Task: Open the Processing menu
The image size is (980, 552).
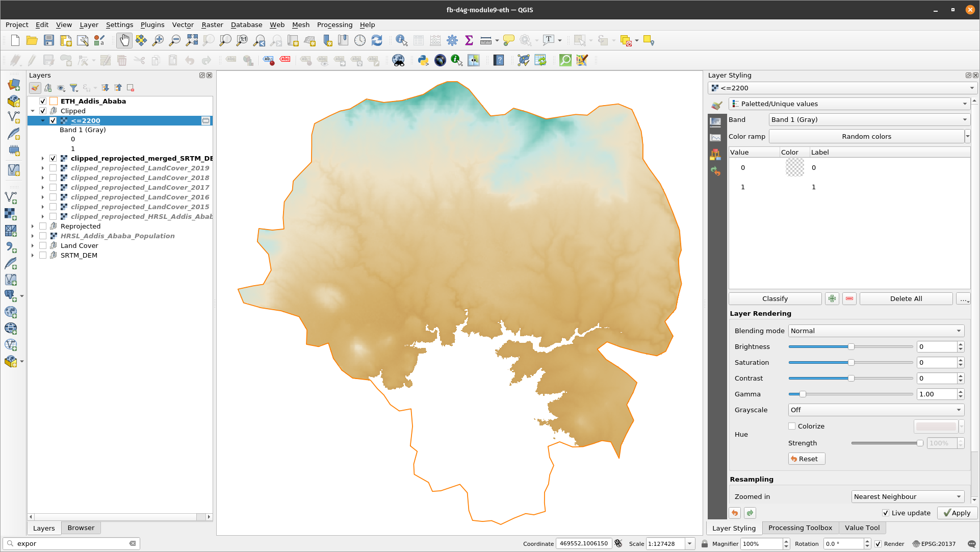Action: point(334,25)
